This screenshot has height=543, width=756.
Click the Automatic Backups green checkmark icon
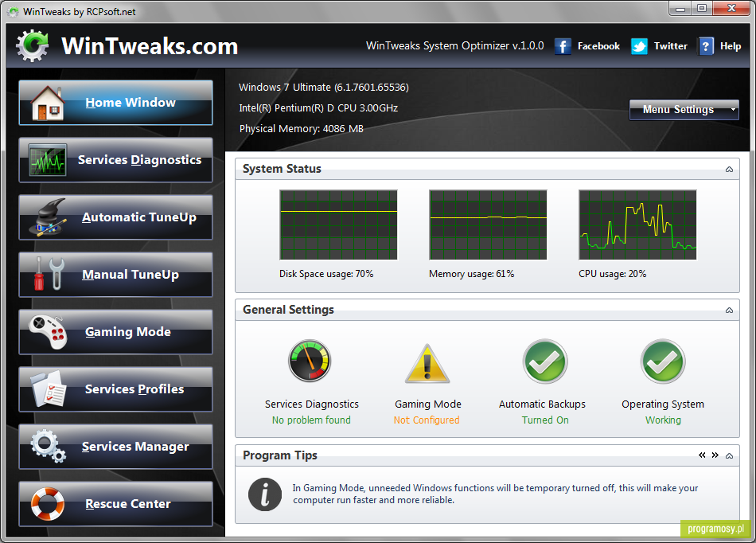[545, 361]
